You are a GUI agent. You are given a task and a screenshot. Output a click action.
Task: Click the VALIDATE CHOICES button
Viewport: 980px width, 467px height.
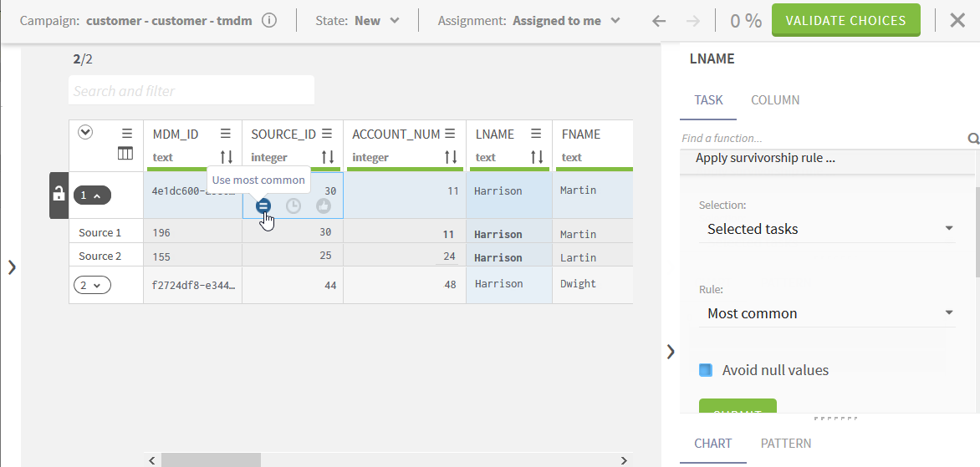click(845, 21)
